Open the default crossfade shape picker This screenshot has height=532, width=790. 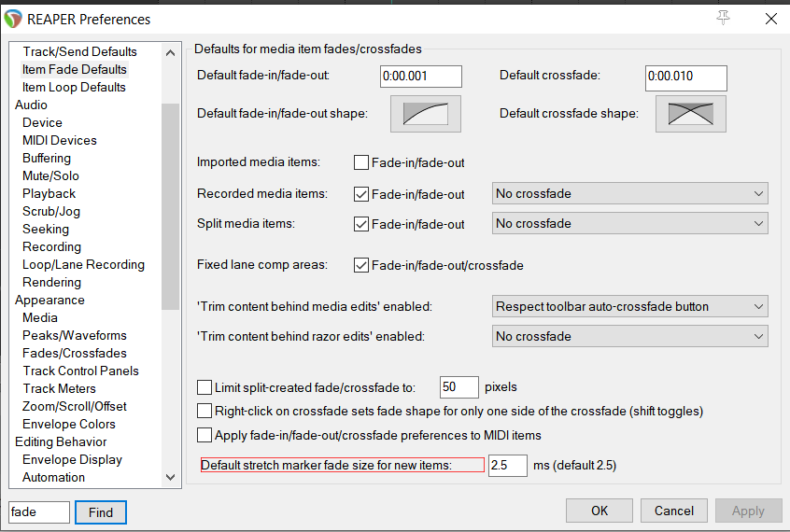pos(691,114)
